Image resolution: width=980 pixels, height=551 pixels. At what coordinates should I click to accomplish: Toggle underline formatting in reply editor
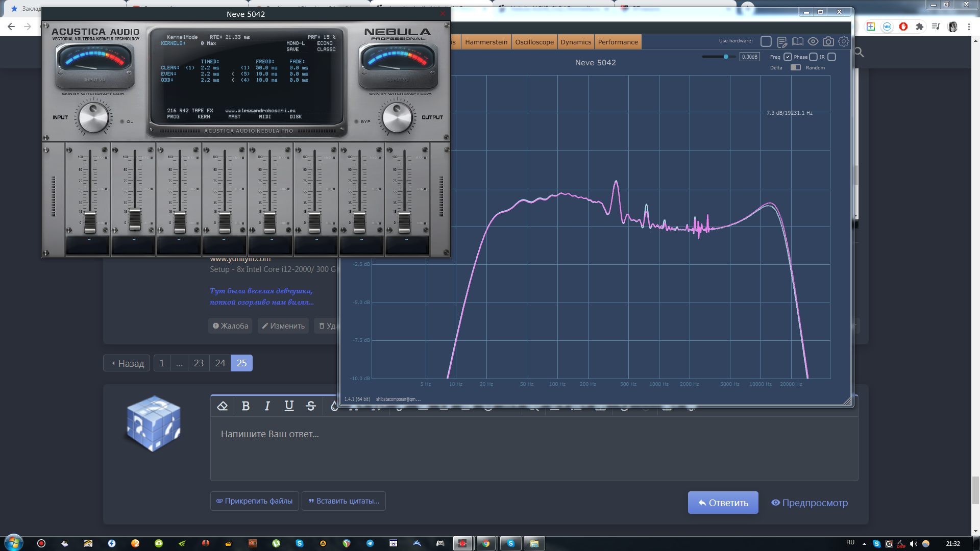pyautogui.click(x=289, y=406)
